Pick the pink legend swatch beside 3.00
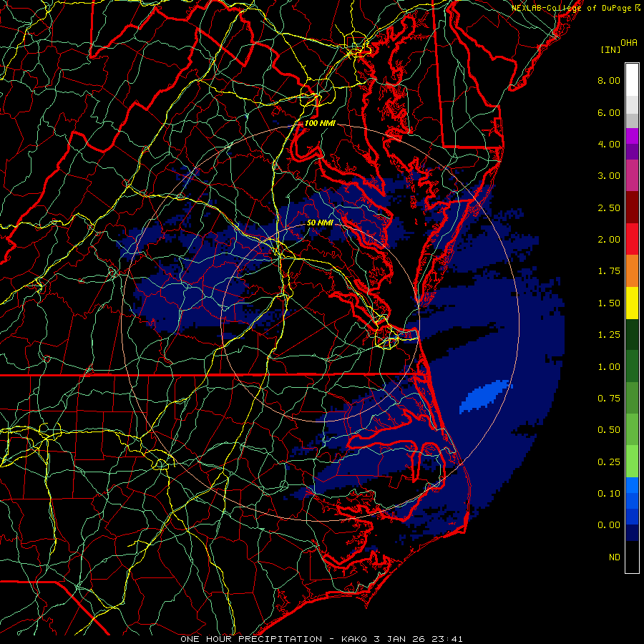Viewport: 644px width, 644px height. [x=632, y=175]
